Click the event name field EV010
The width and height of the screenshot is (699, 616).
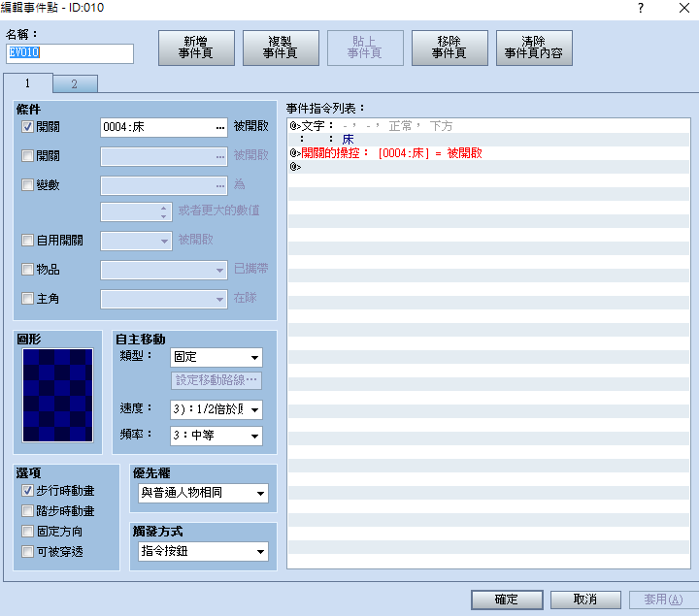tap(70, 53)
